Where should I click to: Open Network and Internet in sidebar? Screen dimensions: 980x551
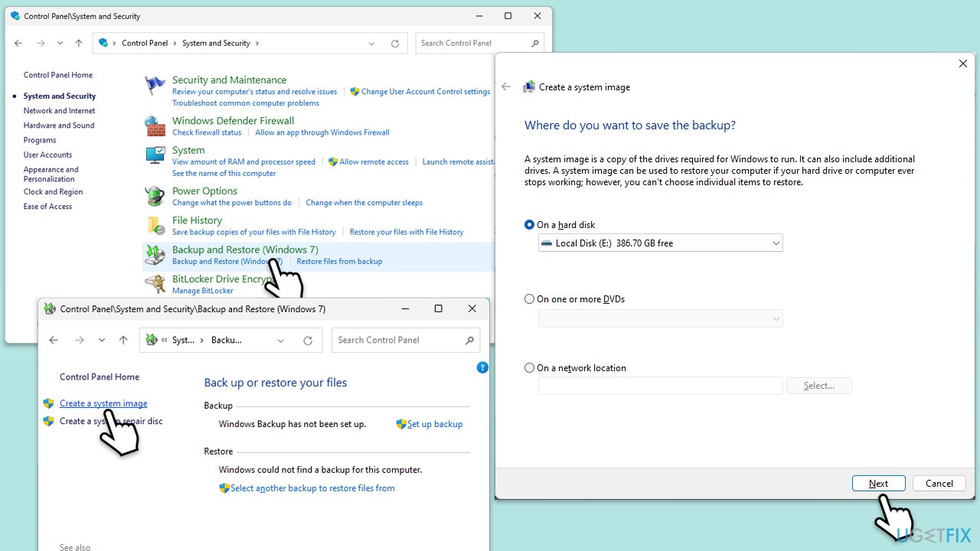point(59,111)
